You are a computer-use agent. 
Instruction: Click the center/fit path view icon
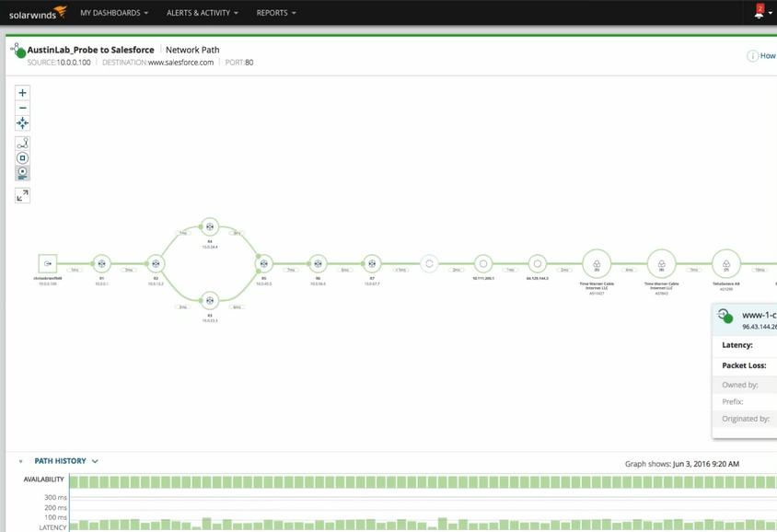point(22,122)
